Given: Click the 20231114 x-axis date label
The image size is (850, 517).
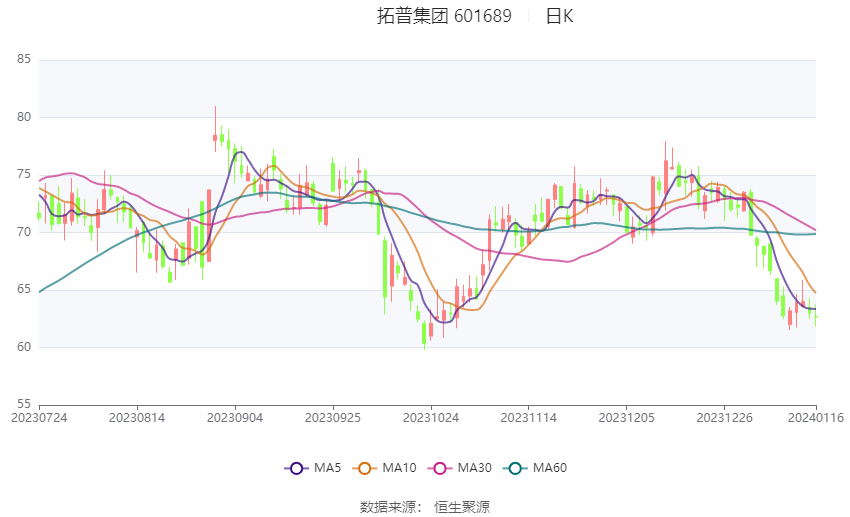Looking at the screenshot, I should [x=529, y=418].
